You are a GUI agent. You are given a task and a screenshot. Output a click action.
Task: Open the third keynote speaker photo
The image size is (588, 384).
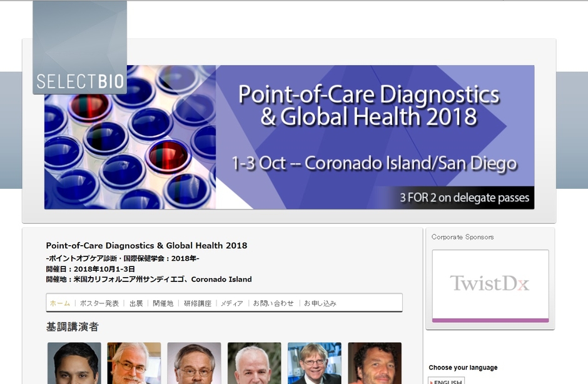click(x=194, y=363)
